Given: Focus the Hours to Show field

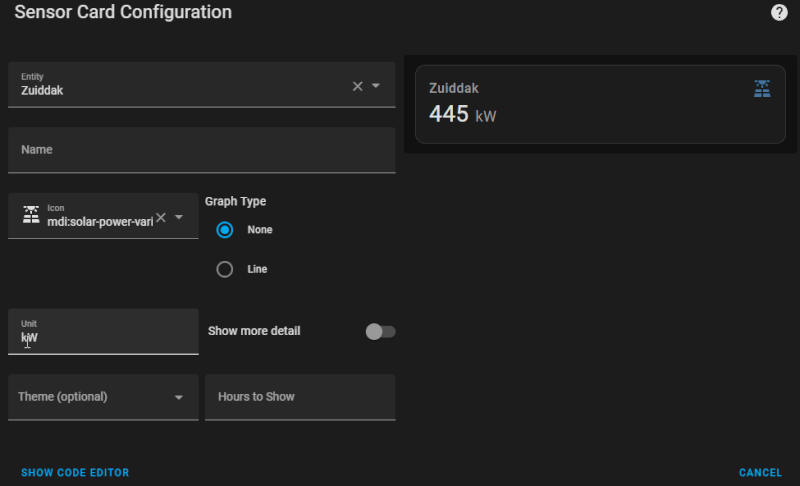Looking at the screenshot, I should coord(300,397).
